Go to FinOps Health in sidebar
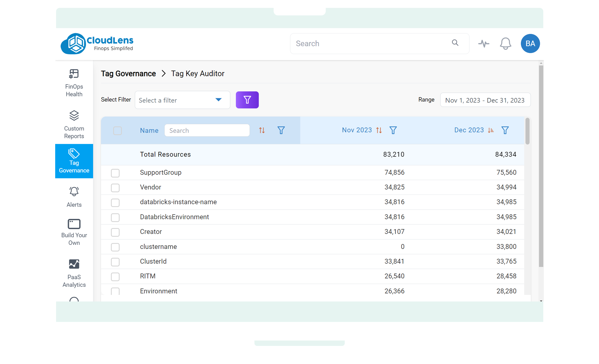 pyautogui.click(x=74, y=83)
